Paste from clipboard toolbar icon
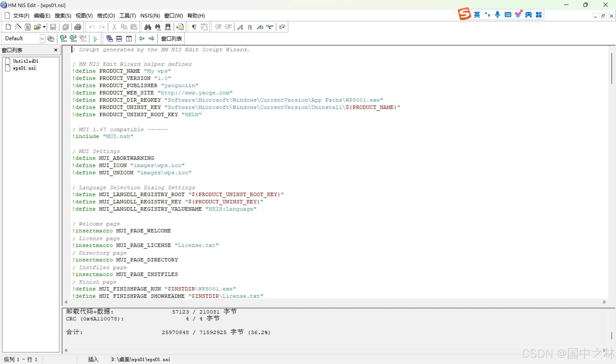Image resolution: width=616 pixels, height=364 pixels. (134, 27)
